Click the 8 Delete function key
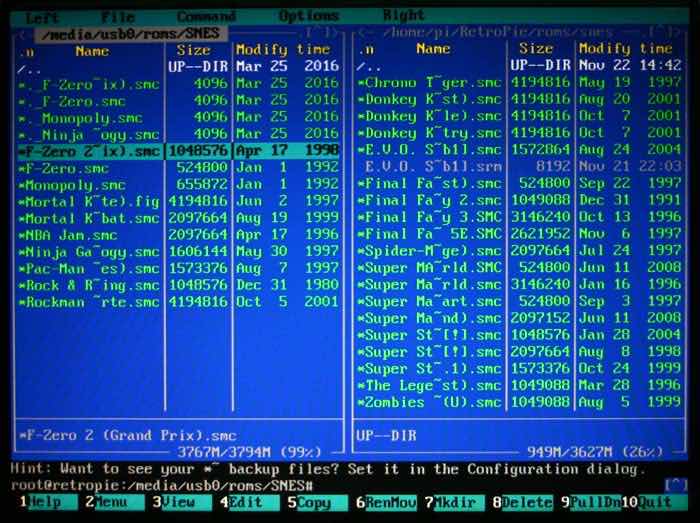Viewport: 700px width, 523px height. (x=523, y=502)
